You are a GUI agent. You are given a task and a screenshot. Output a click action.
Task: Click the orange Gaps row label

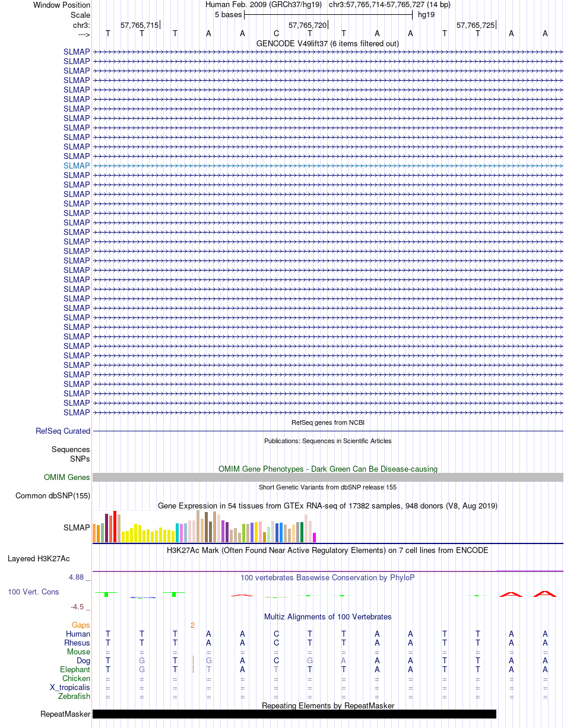tap(81, 625)
